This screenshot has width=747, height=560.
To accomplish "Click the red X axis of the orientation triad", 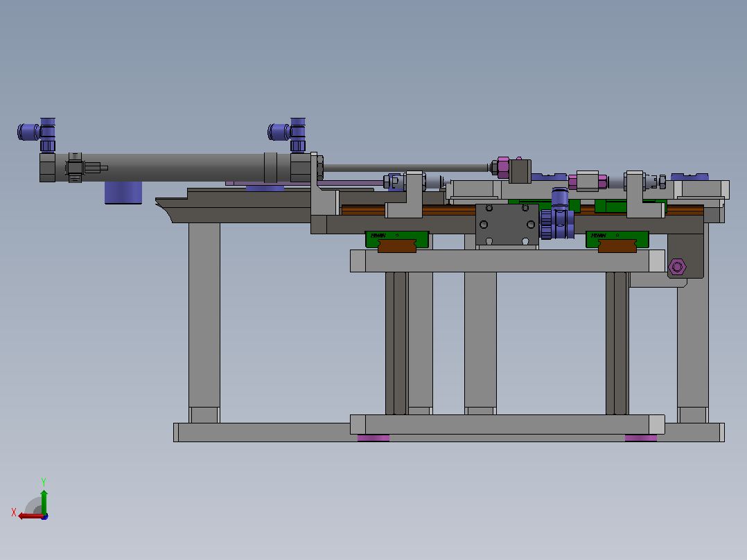I will pyautogui.click(x=30, y=516).
